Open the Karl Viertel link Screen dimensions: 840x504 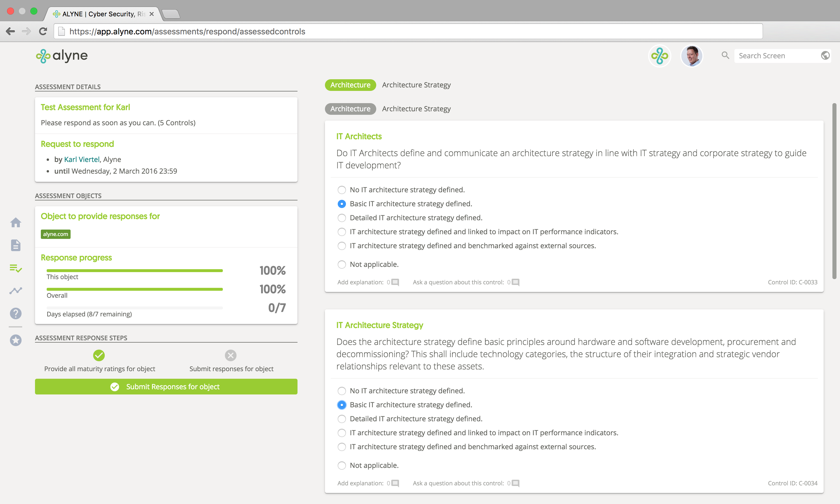click(82, 159)
